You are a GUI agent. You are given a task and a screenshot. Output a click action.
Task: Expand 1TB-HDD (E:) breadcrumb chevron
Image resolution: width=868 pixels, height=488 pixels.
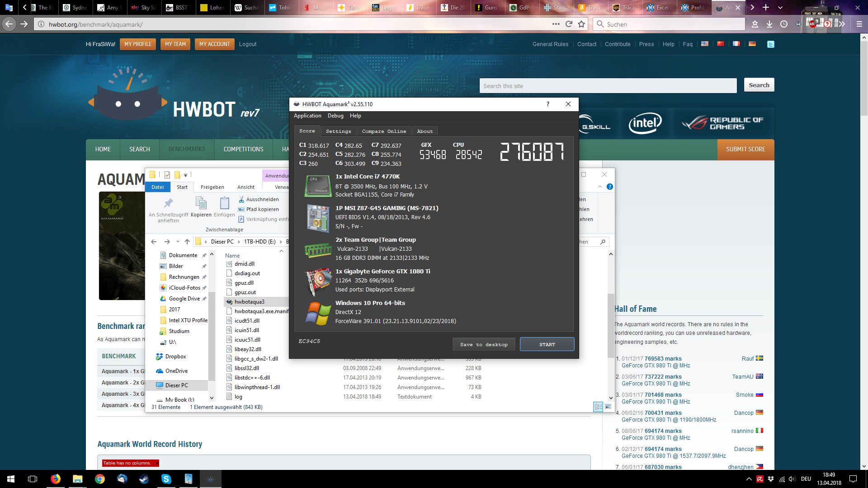(x=281, y=242)
